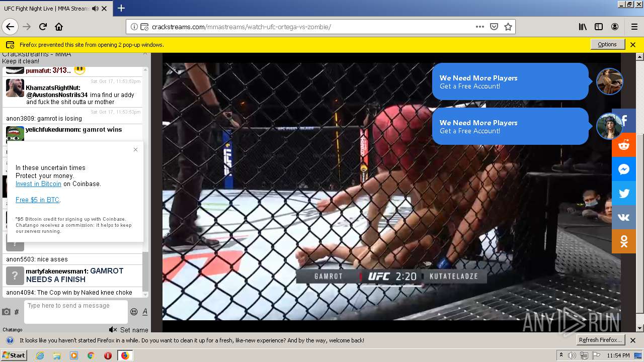
Task: Open the system volume control
Action: [x=573, y=355]
